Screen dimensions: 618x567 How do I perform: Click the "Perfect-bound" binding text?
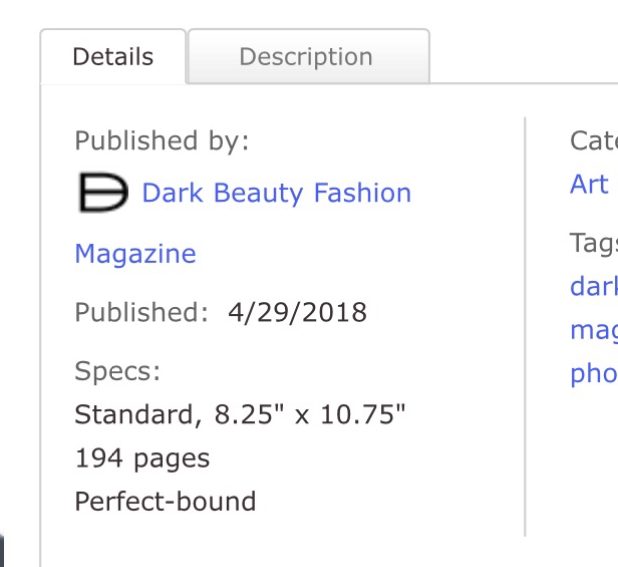point(165,501)
